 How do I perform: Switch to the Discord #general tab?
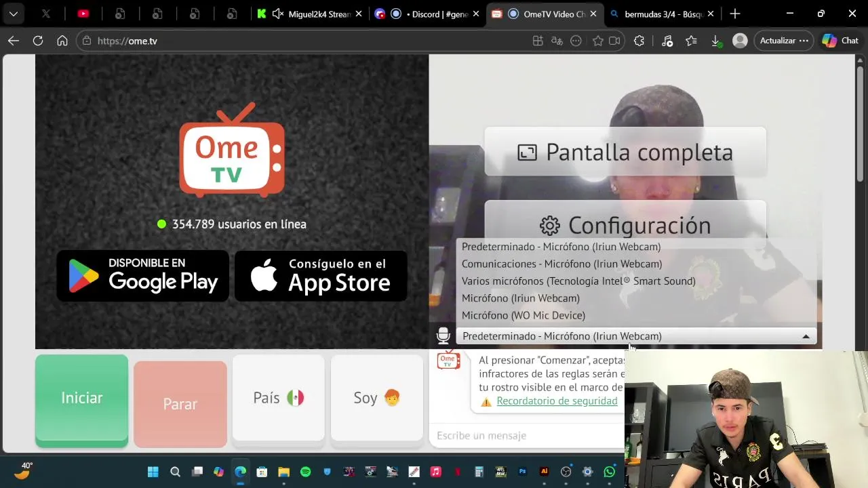[x=429, y=14]
